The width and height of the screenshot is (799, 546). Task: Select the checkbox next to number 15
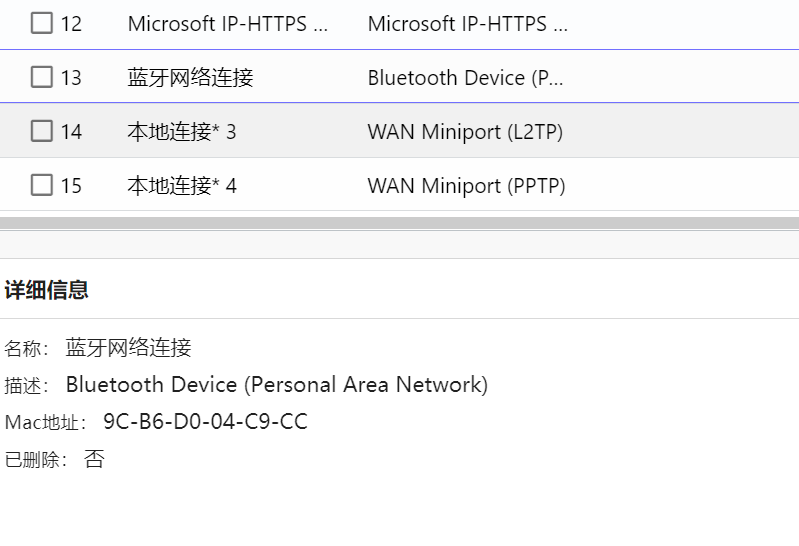point(41,185)
